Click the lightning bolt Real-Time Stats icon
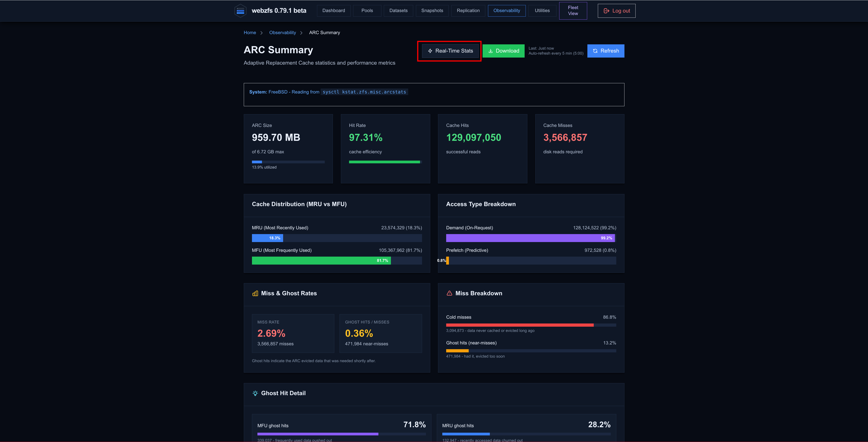The image size is (868, 442). [x=430, y=51]
